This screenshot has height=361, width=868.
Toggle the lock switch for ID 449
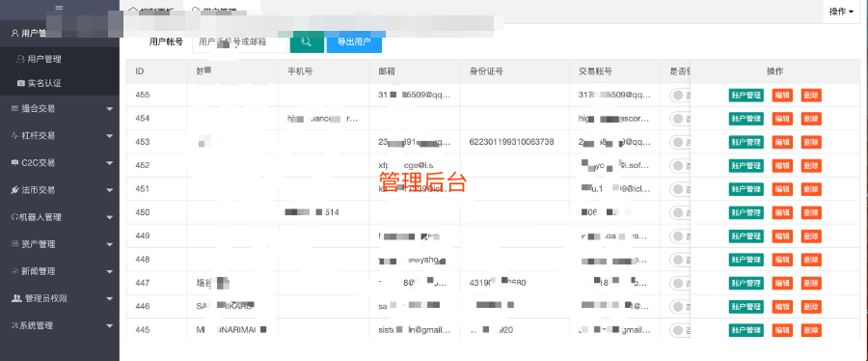(x=680, y=236)
